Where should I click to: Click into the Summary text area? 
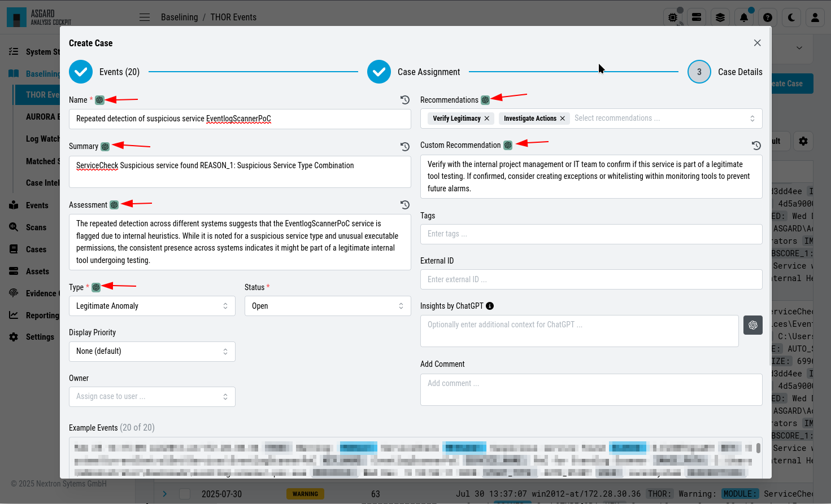[x=240, y=172]
